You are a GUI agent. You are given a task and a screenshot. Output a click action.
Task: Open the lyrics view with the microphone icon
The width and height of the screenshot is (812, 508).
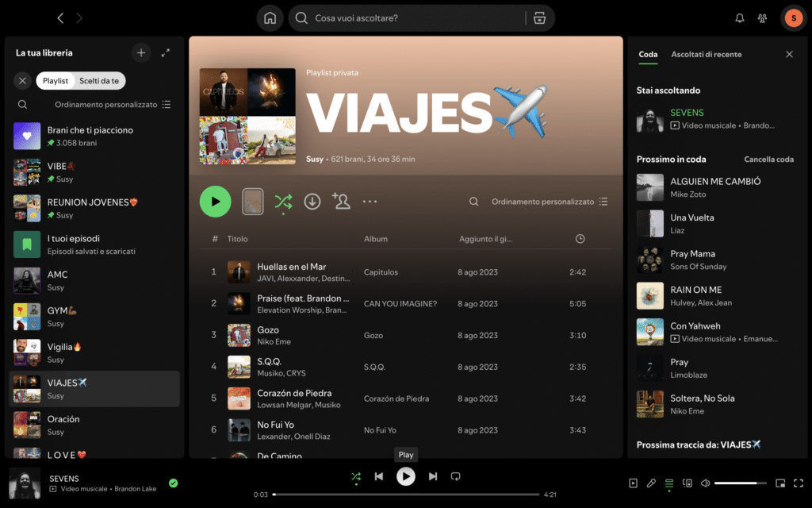click(x=651, y=483)
